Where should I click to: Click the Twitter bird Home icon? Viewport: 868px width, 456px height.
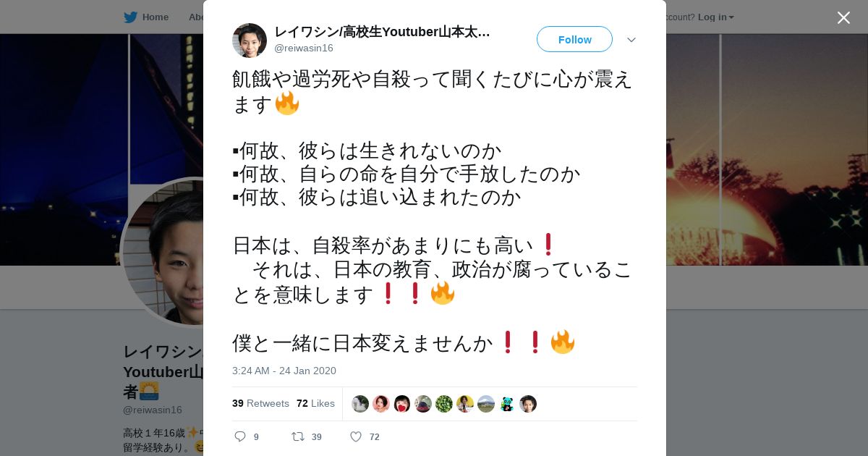click(130, 17)
